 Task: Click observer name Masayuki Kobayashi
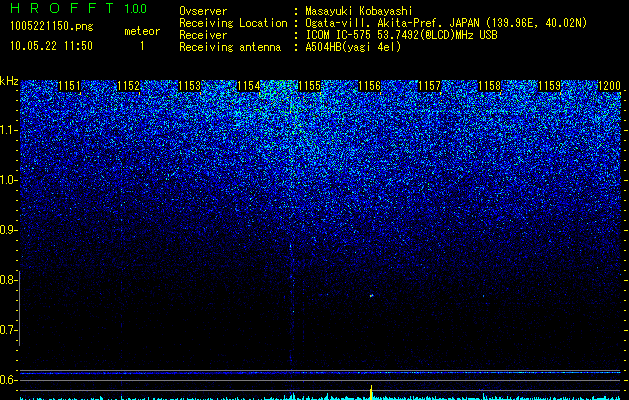pyautogui.click(x=359, y=11)
